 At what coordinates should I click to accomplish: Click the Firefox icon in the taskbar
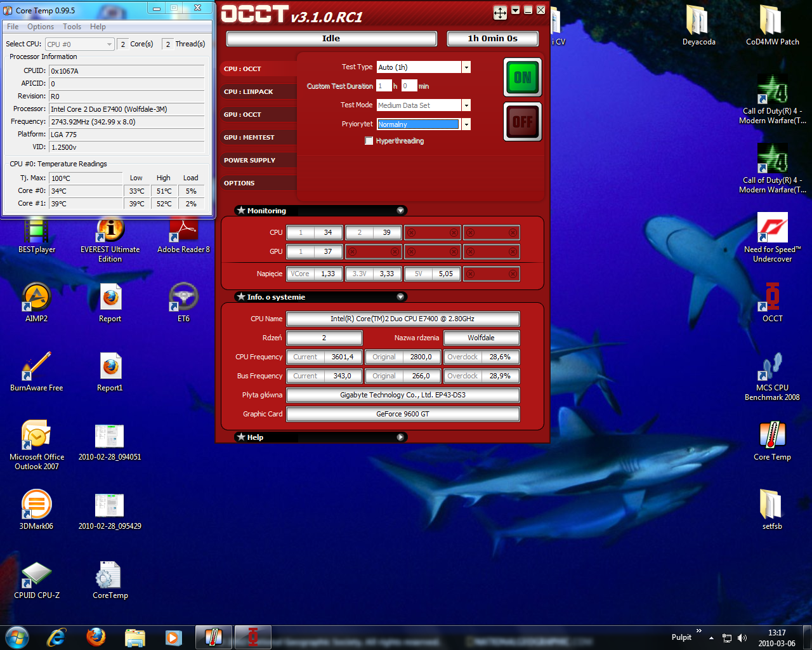[x=96, y=637]
